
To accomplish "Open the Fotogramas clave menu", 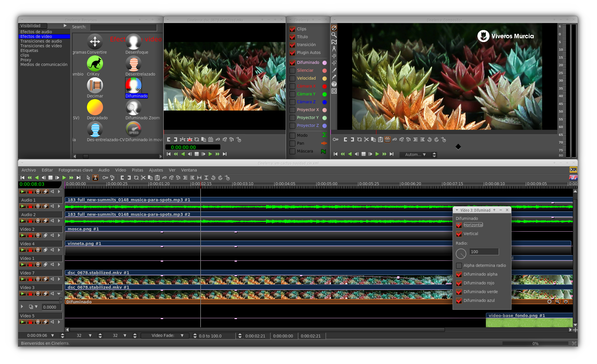I will click(x=76, y=170).
